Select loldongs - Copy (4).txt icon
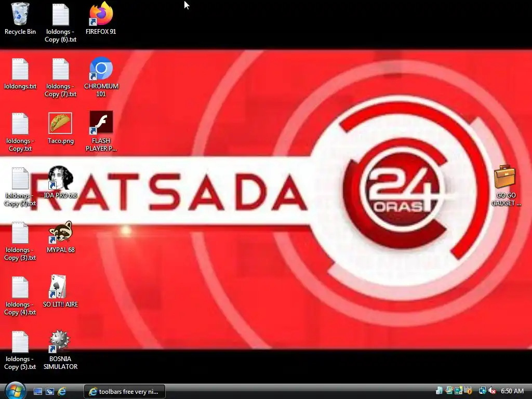The width and height of the screenshot is (532, 399). pos(20,296)
